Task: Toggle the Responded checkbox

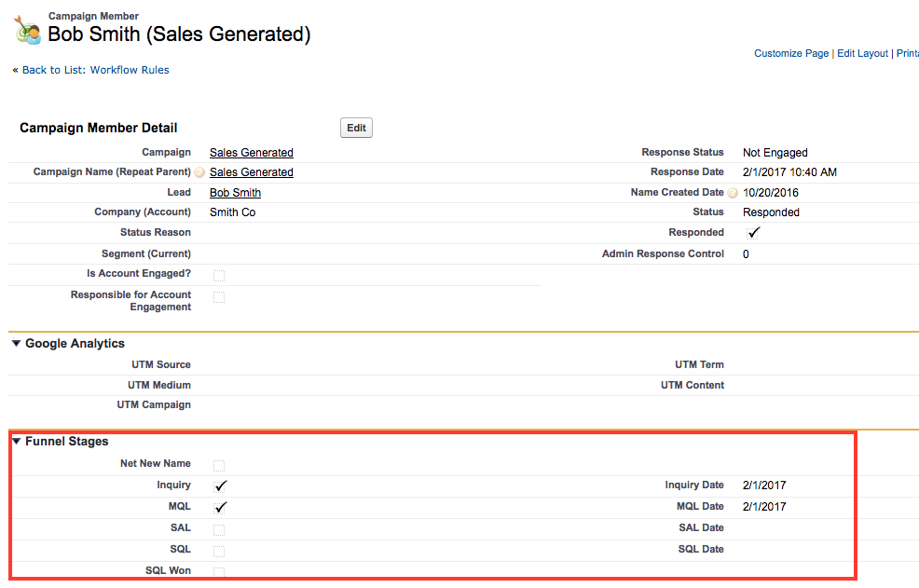Action: coord(753,233)
